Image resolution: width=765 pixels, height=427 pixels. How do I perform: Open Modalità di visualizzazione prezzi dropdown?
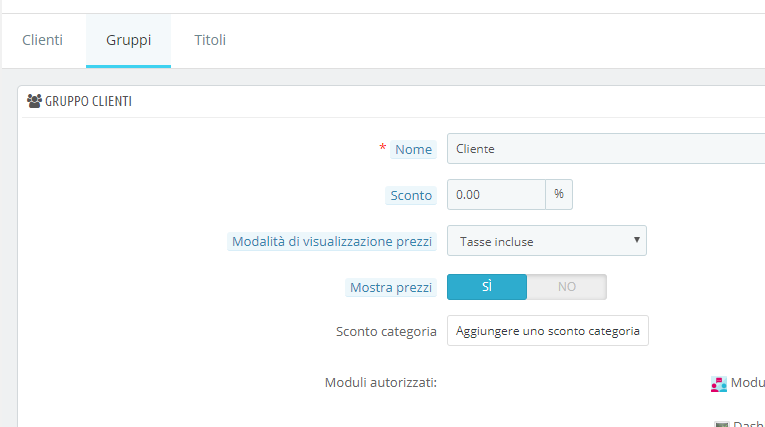[x=547, y=241]
